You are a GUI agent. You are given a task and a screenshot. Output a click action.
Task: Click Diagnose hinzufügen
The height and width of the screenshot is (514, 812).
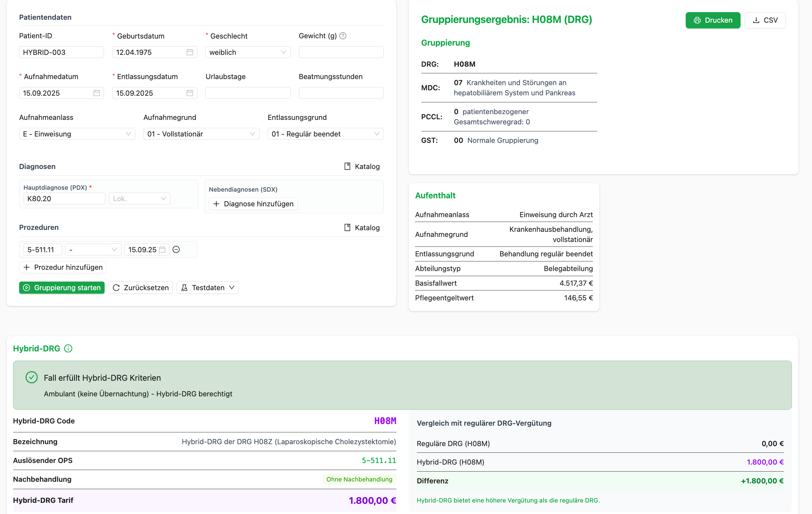[253, 204]
